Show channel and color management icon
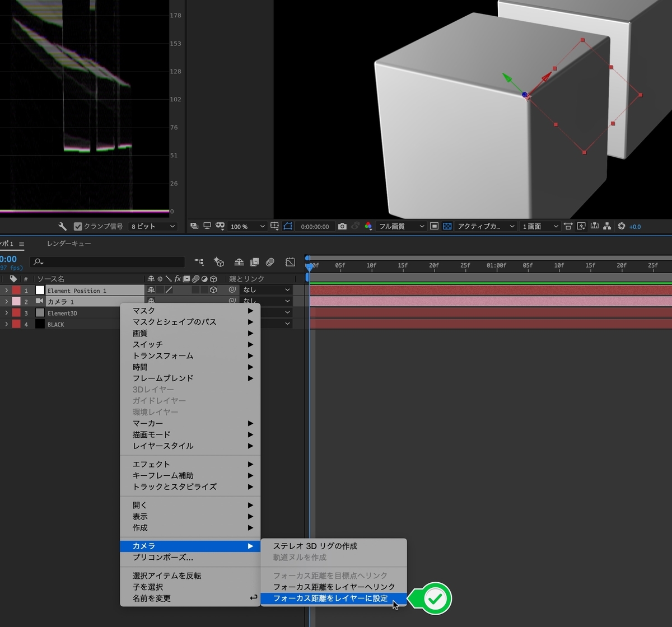This screenshot has width=672, height=627. point(368,226)
